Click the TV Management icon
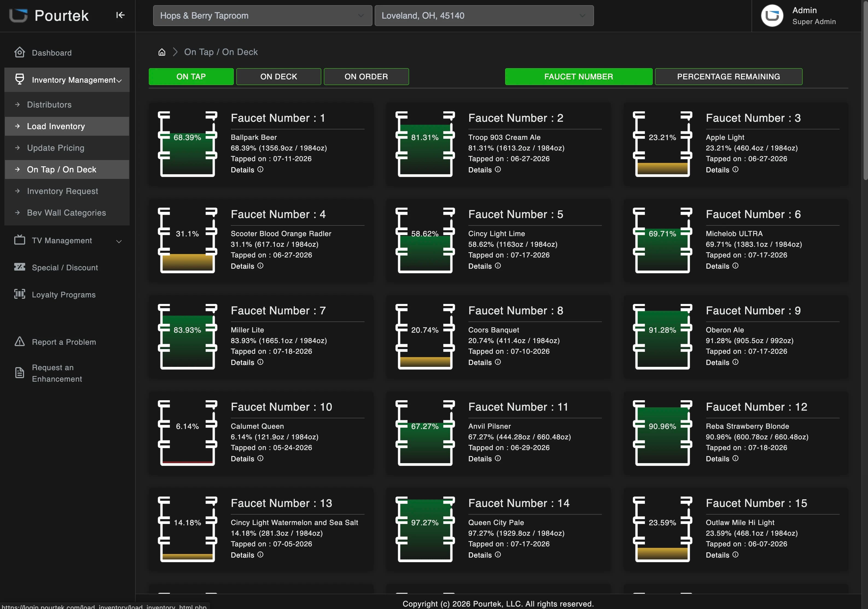 (20, 240)
